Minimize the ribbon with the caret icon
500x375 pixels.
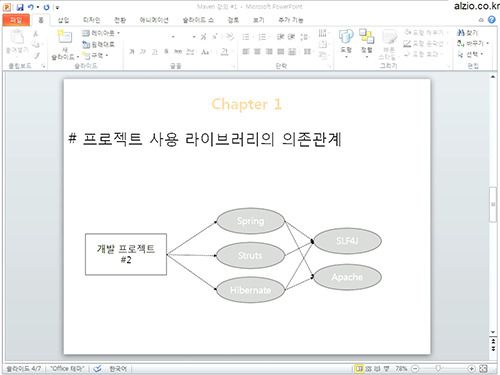pyautogui.click(x=481, y=20)
